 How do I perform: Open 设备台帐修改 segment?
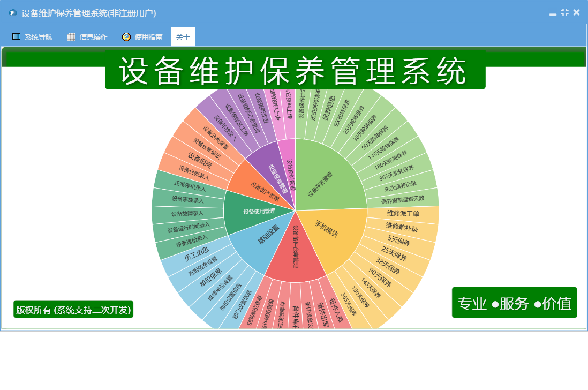pyautogui.click(x=207, y=148)
